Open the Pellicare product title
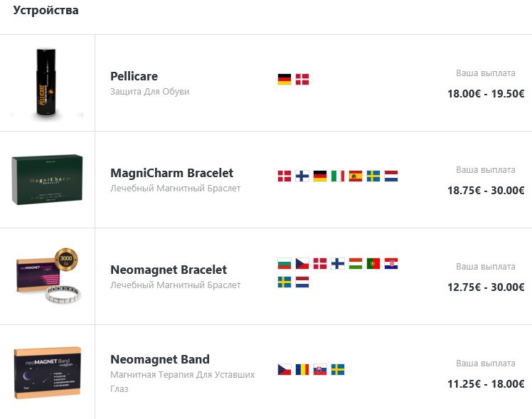 click(134, 76)
